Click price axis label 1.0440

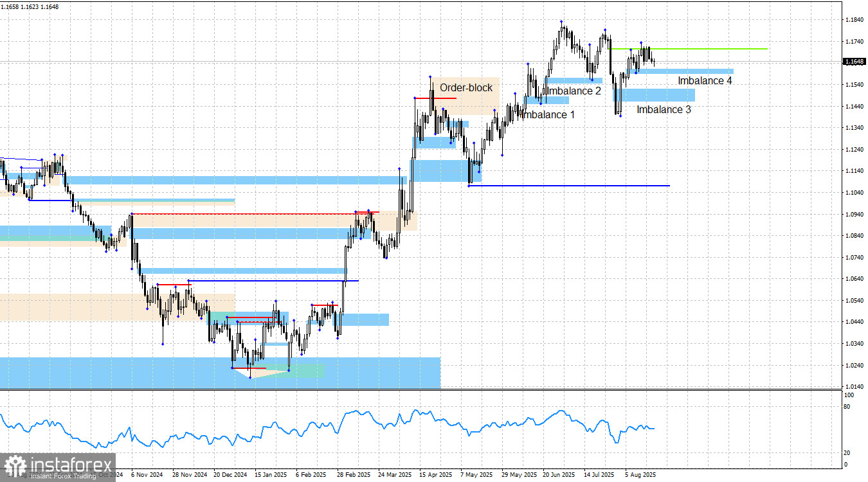(854, 322)
